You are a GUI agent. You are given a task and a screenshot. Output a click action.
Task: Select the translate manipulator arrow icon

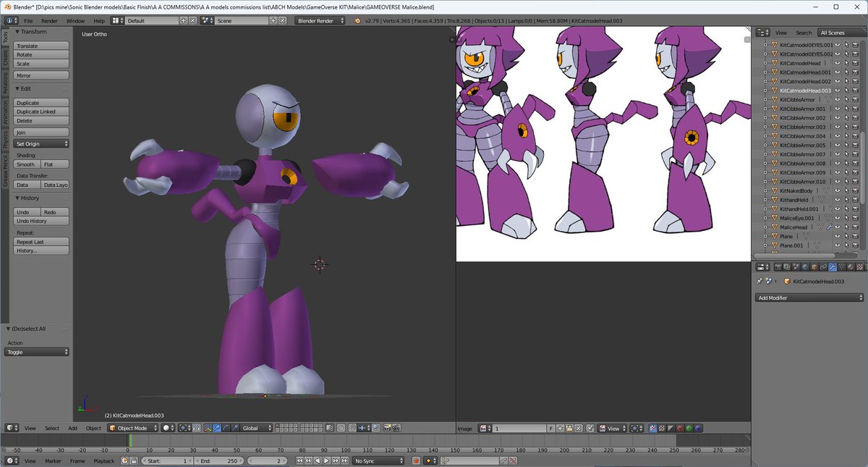tap(217, 428)
